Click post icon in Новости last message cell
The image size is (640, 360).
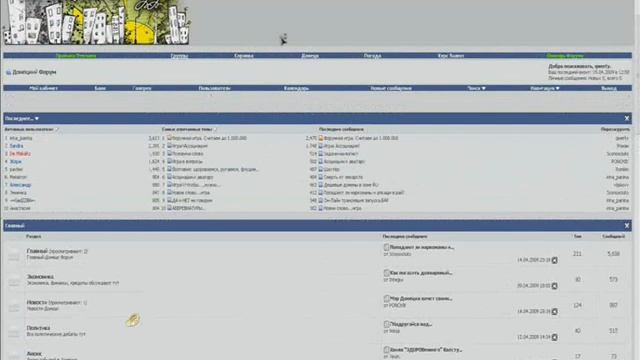[x=386, y=298]
